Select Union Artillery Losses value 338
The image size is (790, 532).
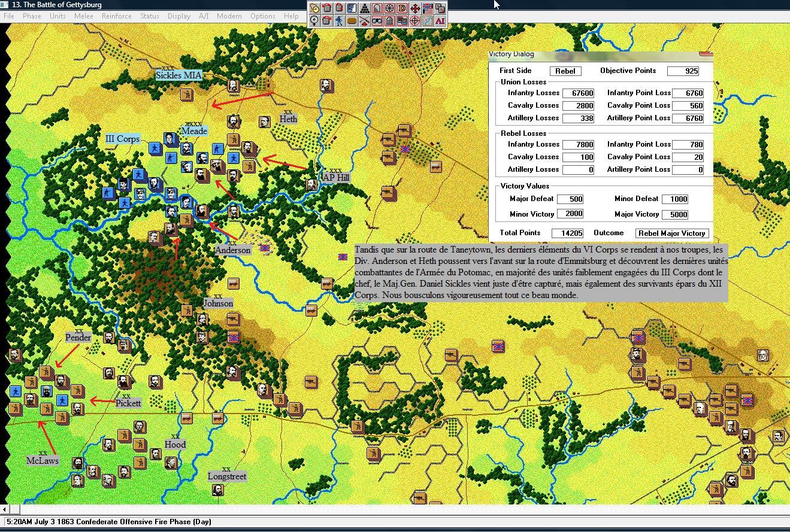coord(579,118)
